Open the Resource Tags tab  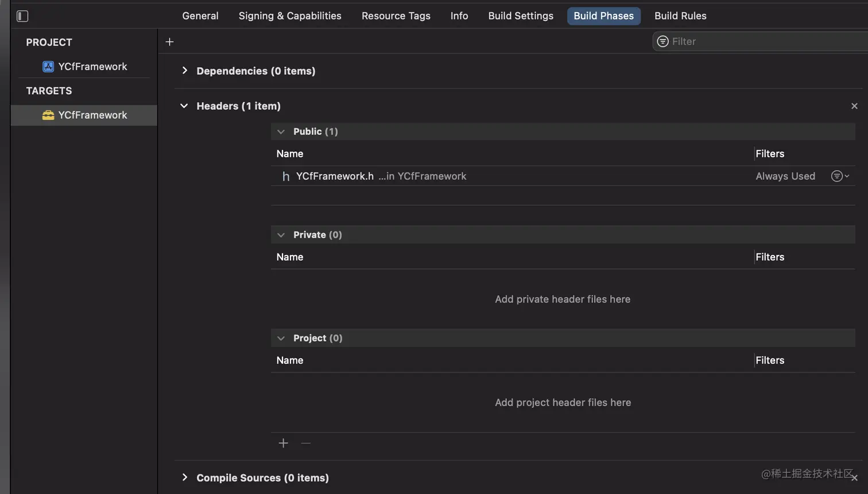pyautogui.click(x=396, y=16)
